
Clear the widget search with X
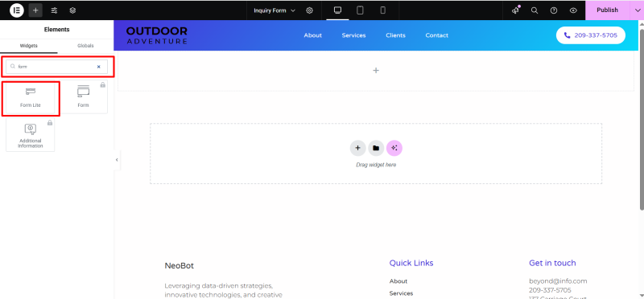click(x=98, y=67)
